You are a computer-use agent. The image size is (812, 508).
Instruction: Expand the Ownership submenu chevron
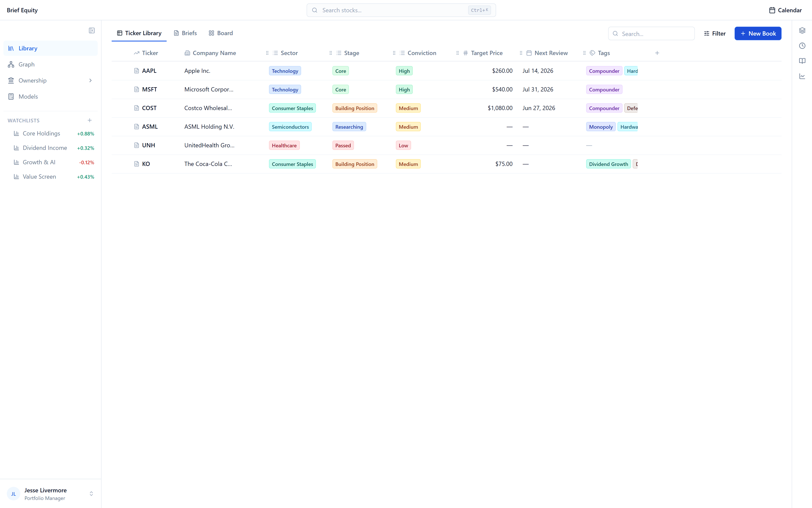(90, 81)
